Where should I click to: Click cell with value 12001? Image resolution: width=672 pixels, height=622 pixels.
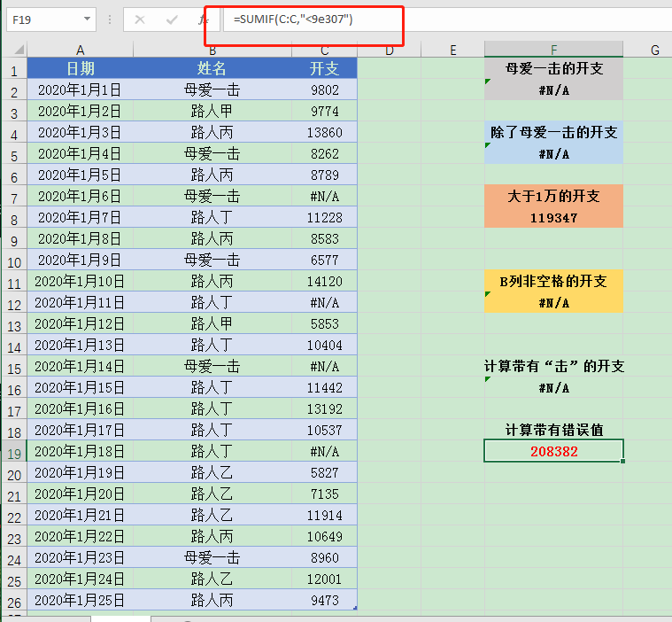[x=324, y=579]
